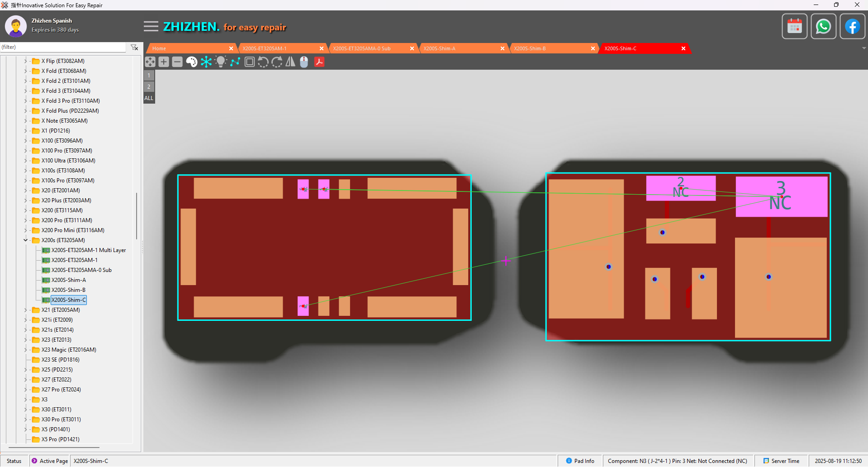This screenshot has width=868, height=467.
Task: Show layer 1 only
Action: tap(149, 76)
